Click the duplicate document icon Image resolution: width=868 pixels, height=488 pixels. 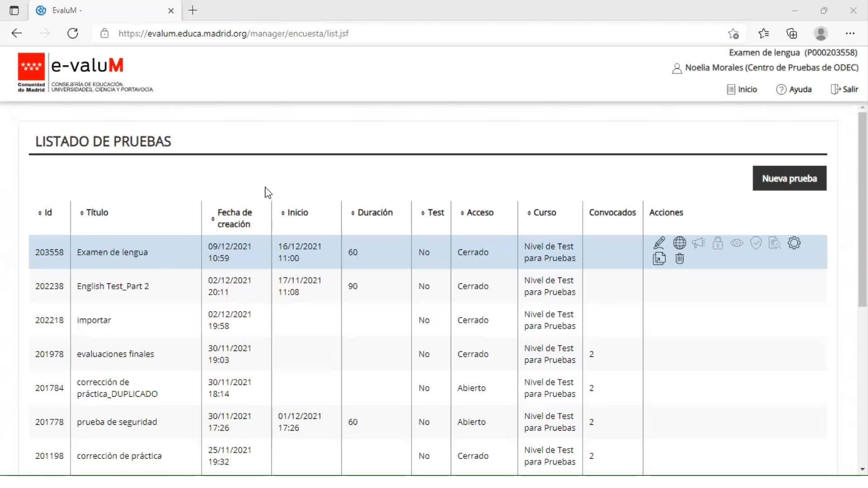tap(659, 259)
